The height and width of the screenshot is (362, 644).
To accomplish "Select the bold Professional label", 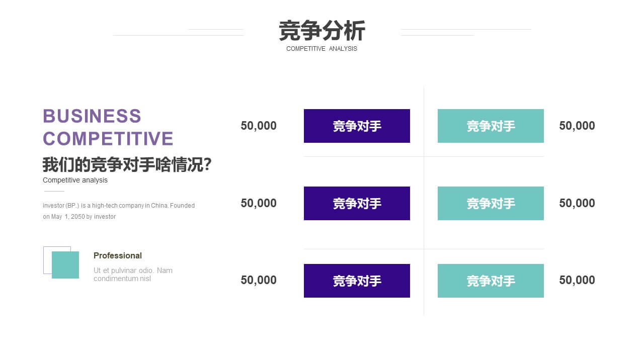I will (118, 255).
